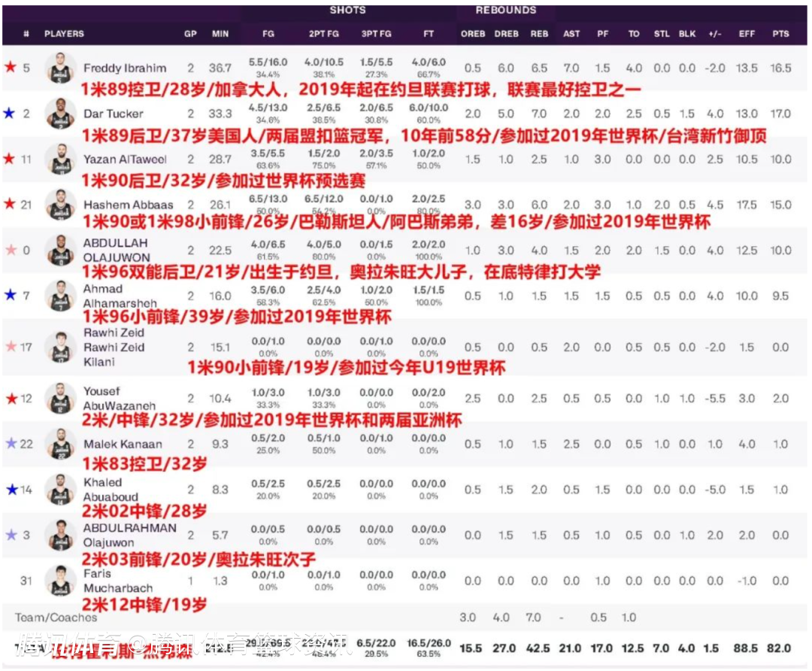Click the blue star in Khaled Abuaboud's row
812x671 pixels.
12,489
